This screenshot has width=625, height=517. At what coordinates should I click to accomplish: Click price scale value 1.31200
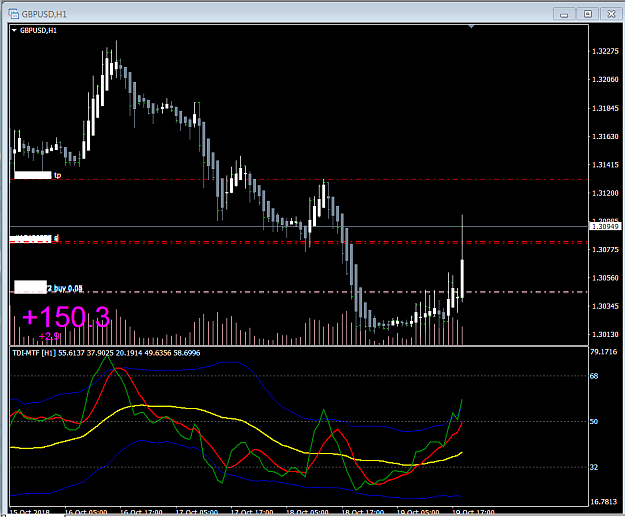(x=605, y=193)
